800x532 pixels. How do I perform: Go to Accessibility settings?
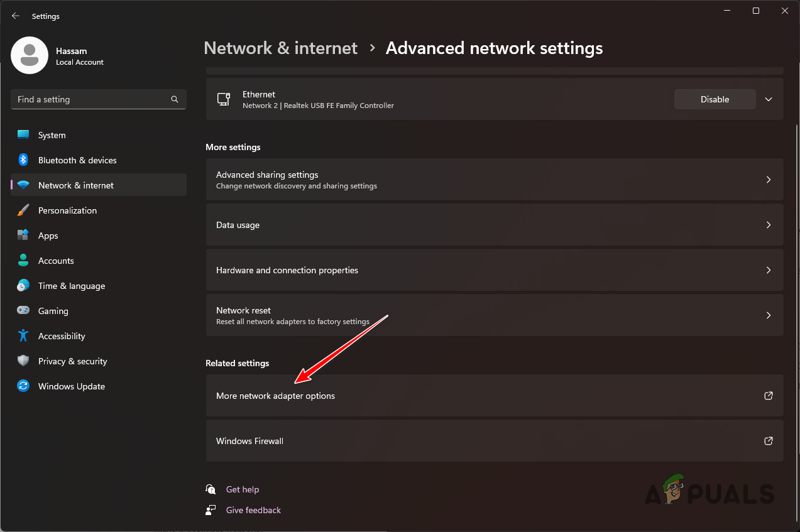[x=61, y=335]
